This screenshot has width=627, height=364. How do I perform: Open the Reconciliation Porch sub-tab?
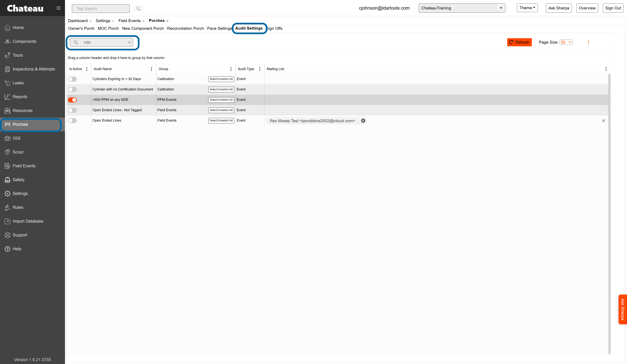point(185,28)
